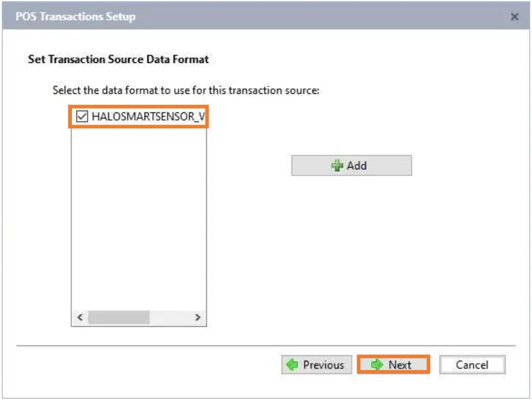Click the list's scroll left arrow
The width and height of the screenshot is (532, 400).
click(x=80, y=317)
